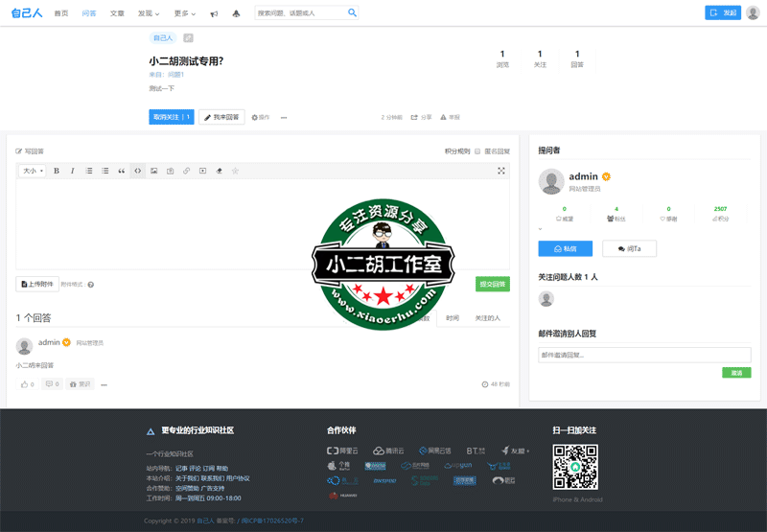Viewport: 767px width, 532px height.
Task: Submit the answer with 提交回答 button
Action: coord(492,284)
